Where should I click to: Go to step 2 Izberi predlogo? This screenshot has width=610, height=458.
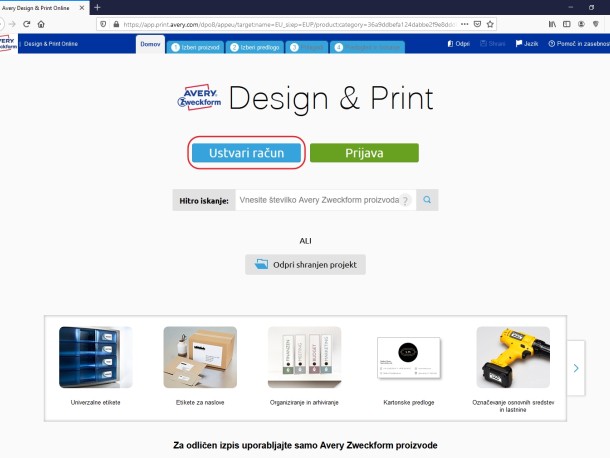255,47
